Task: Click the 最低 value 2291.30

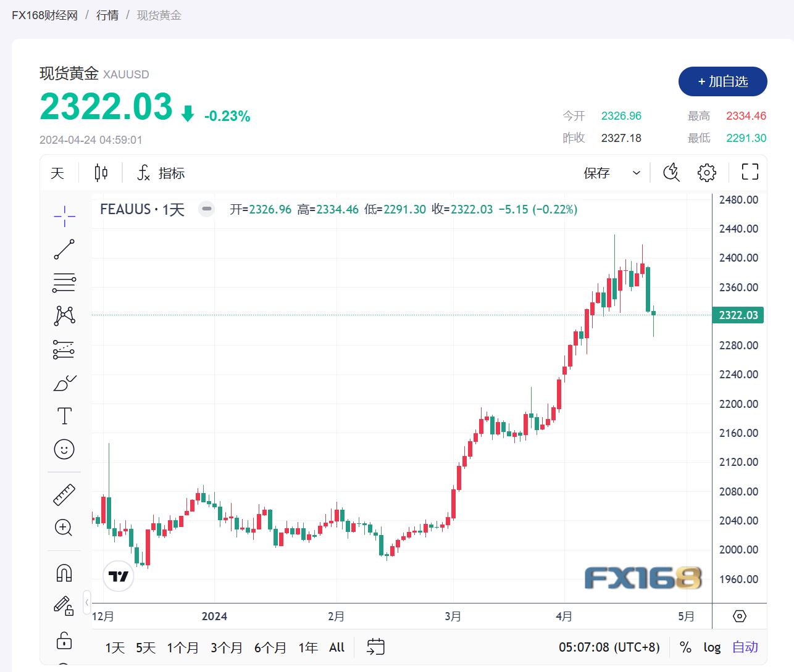Action: point(746,138)
